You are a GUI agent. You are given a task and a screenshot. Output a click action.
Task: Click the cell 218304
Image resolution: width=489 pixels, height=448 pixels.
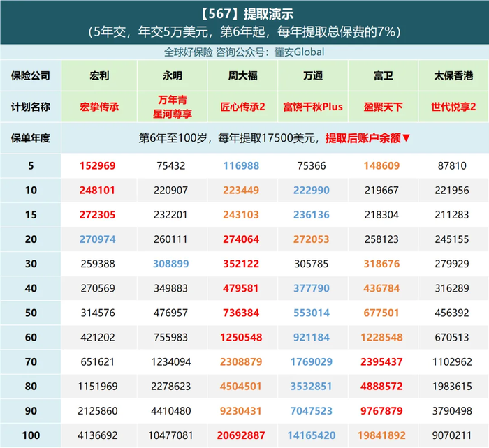point(381,215)
